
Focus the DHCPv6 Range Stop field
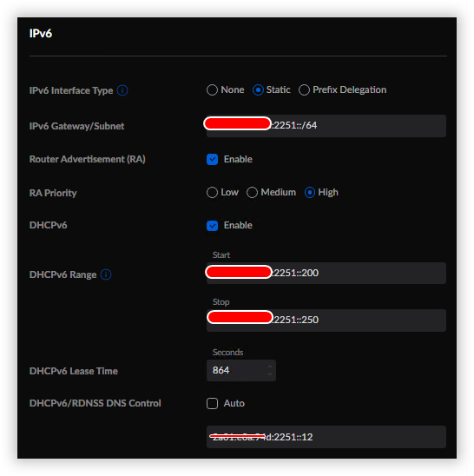[x=326, y=321]
